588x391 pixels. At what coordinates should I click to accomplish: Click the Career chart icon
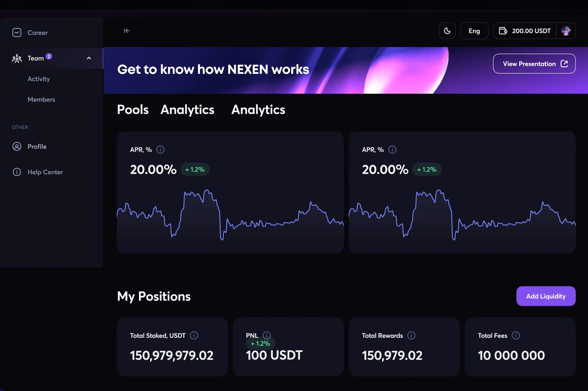tap(17, 33)
